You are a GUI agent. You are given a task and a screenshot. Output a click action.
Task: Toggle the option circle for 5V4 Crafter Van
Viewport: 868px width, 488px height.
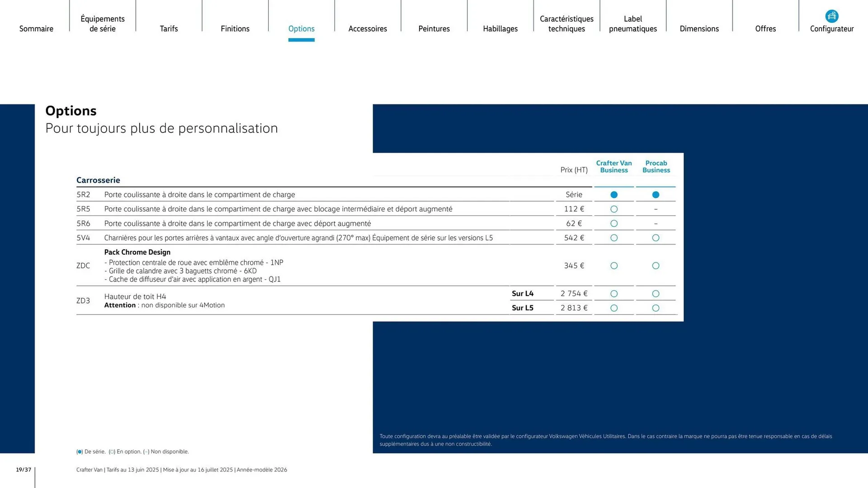[613, 238]
